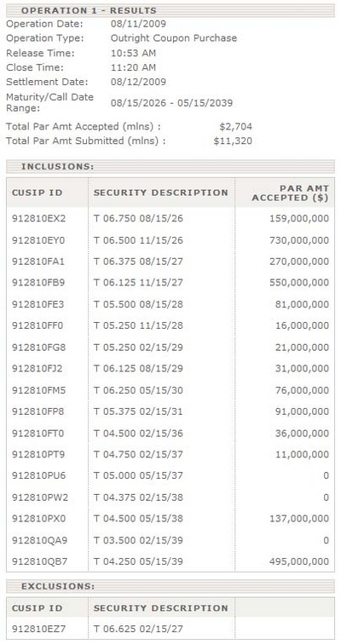Select the Exclusions section header
This screenshot has width=341, height=644.
click(x=58, y=586)
